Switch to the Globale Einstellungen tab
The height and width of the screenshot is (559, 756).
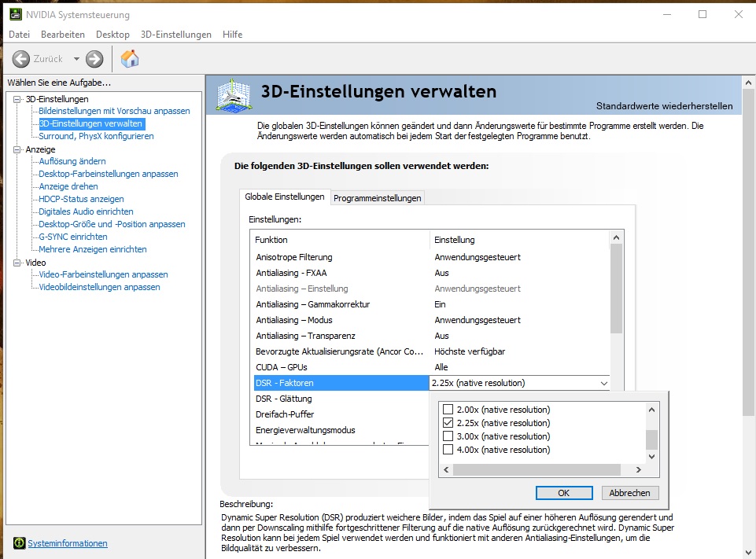coord(285,197)
